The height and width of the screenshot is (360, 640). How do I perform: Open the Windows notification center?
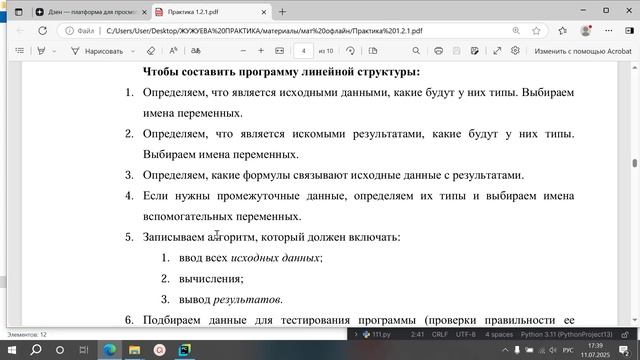[x=624, y=350]
